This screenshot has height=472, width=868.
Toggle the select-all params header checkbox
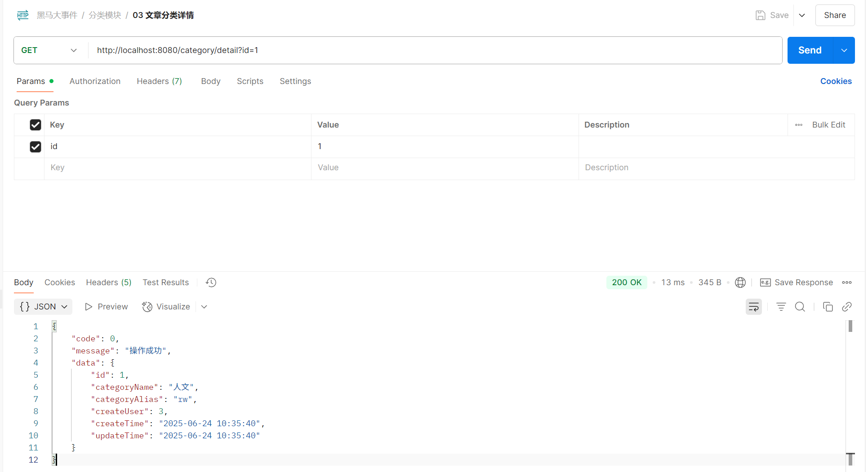click(36, 125)
